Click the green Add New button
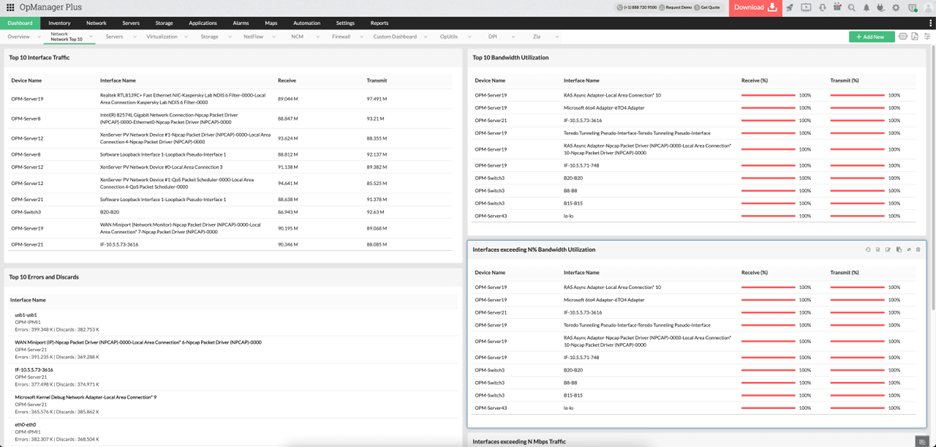This screenshot has height=447, width=936. tap(871, 37)
